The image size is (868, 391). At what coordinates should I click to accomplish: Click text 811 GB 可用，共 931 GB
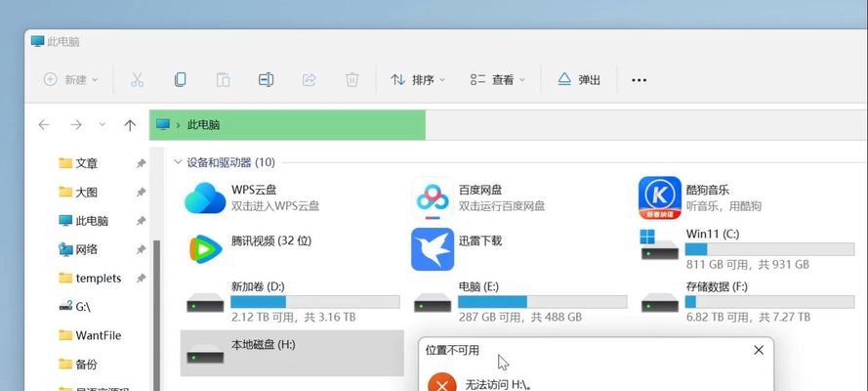747,265
